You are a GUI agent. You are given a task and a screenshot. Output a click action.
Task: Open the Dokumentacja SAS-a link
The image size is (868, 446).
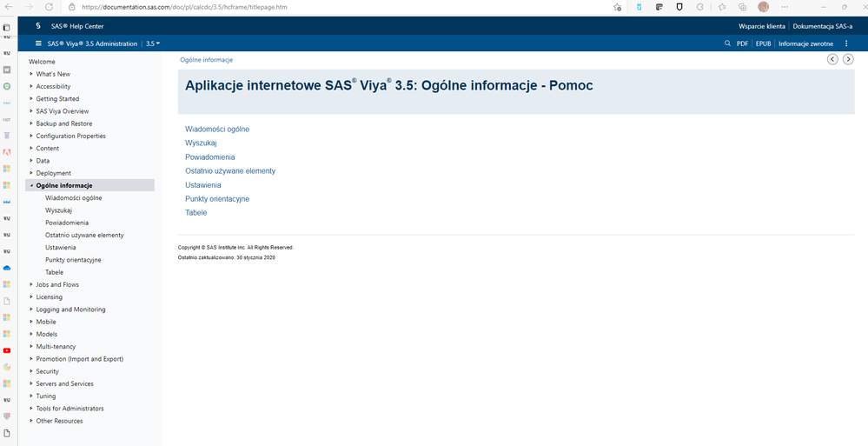(821, 26)
